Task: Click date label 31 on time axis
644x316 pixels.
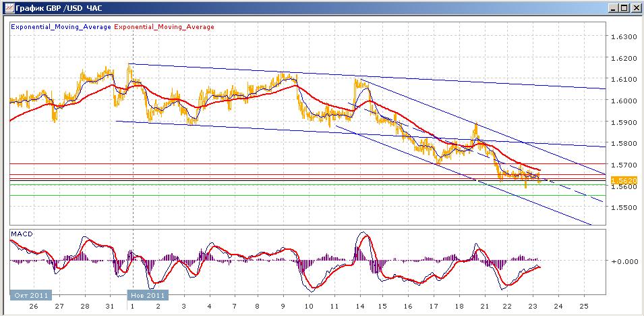Action: click(x=110, y=307)
